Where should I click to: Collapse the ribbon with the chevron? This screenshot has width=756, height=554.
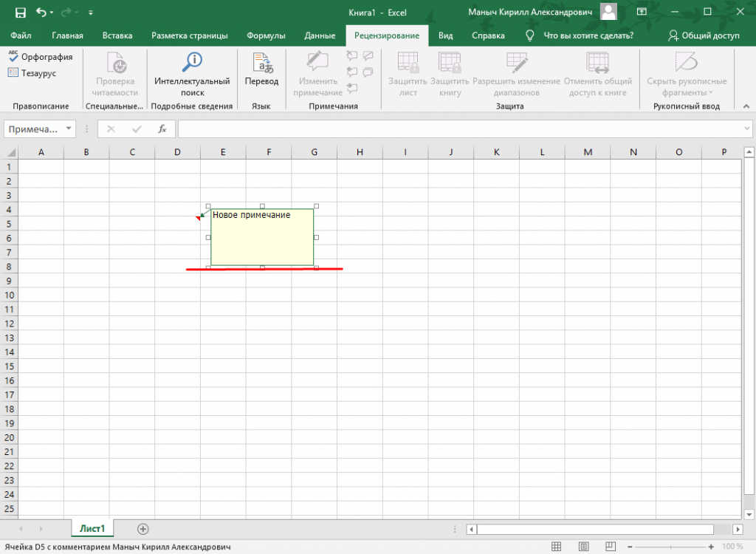(746, 106)
